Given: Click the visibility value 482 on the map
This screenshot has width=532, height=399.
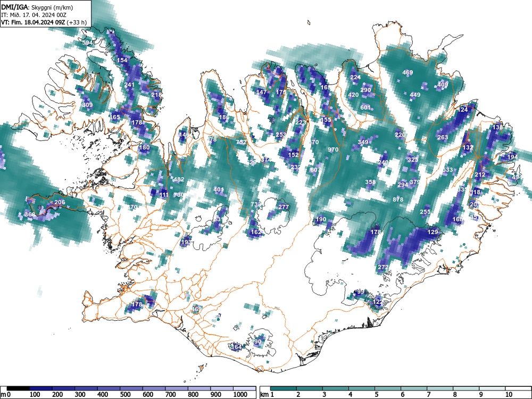Looking at the screenshot, I should 178,179.
